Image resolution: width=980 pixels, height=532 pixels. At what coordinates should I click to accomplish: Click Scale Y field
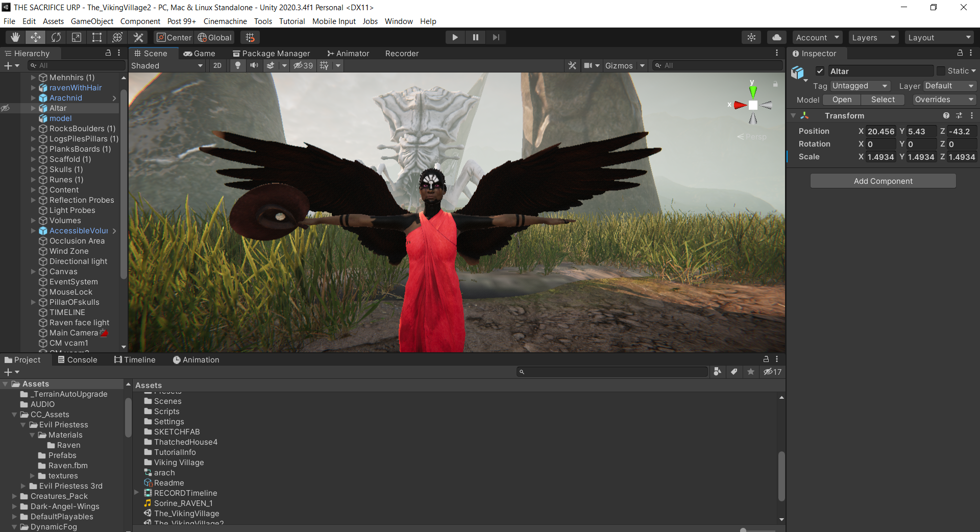point(921,157)
